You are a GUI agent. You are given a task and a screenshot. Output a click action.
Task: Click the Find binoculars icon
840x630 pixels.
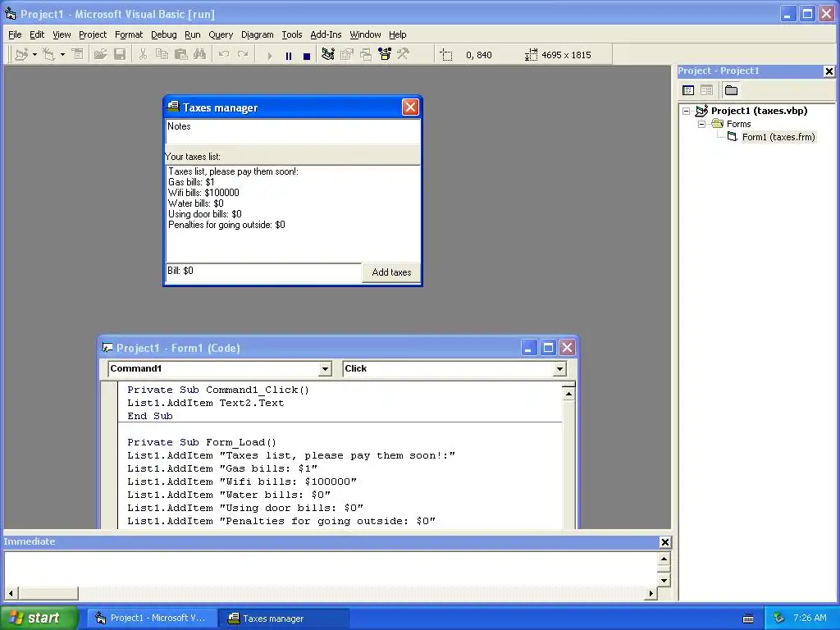[x=200, y=54]
